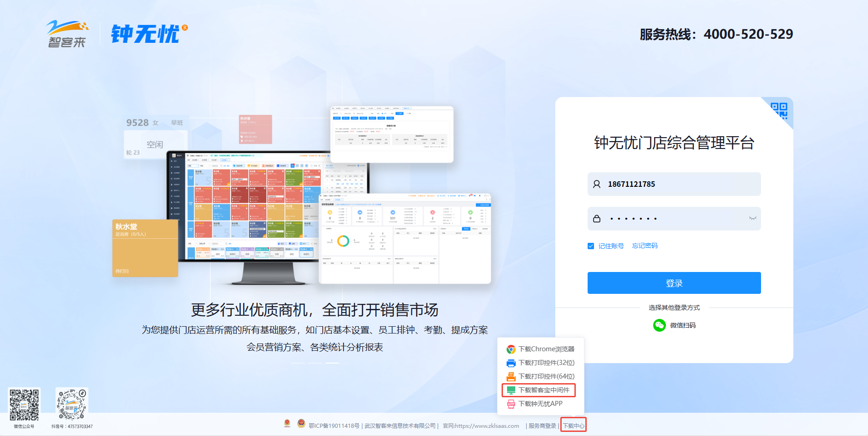Click the user icon in phone field
868x436 pixels.
click(x=597, y=184)
